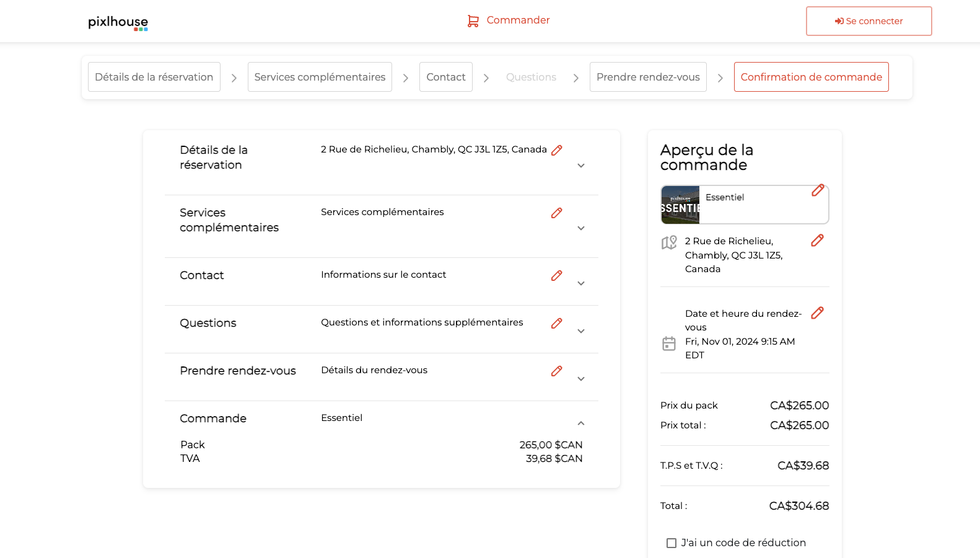Collapse the Commande section
The height and width of the screenshot is (558, 980).
click(x=580, y=423)
